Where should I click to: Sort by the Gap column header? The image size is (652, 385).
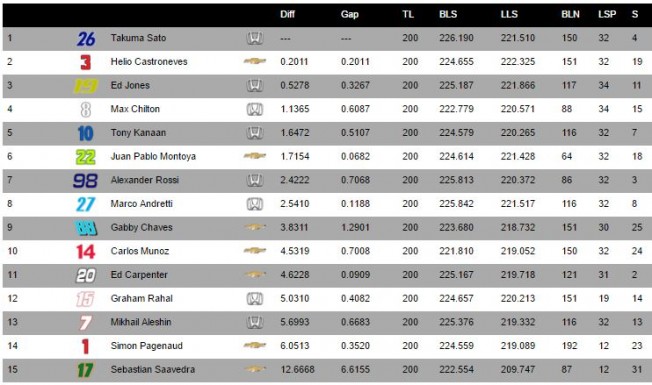(x=350, y=15)
